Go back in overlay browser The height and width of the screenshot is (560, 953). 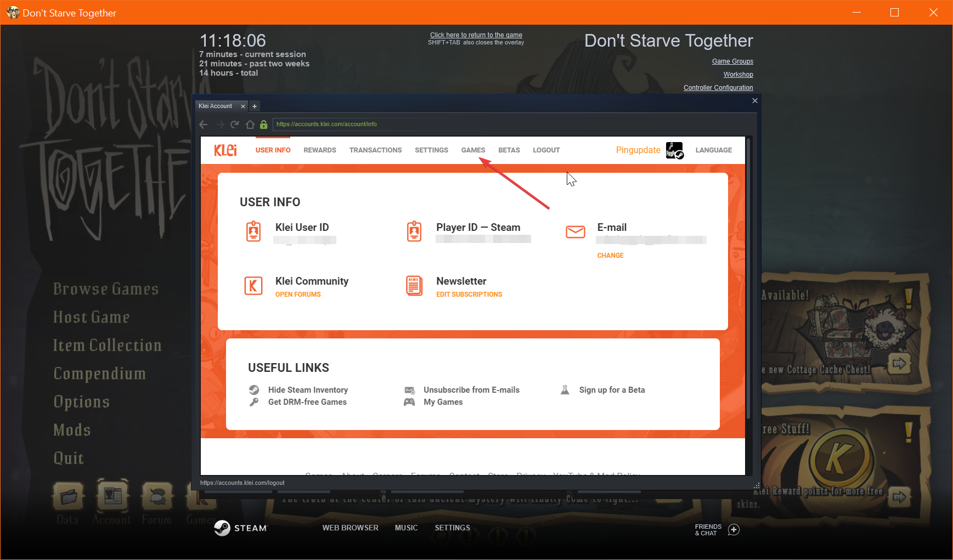coord(204,125)
